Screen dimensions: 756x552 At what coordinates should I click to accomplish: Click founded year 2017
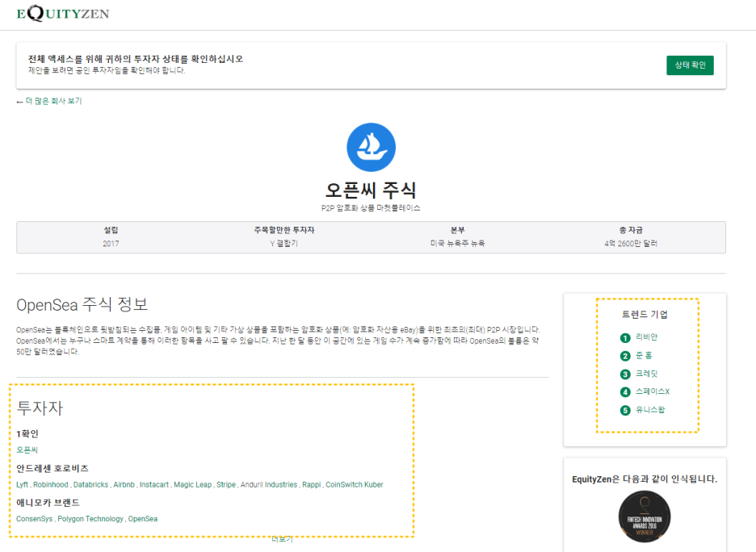point(111,244)
